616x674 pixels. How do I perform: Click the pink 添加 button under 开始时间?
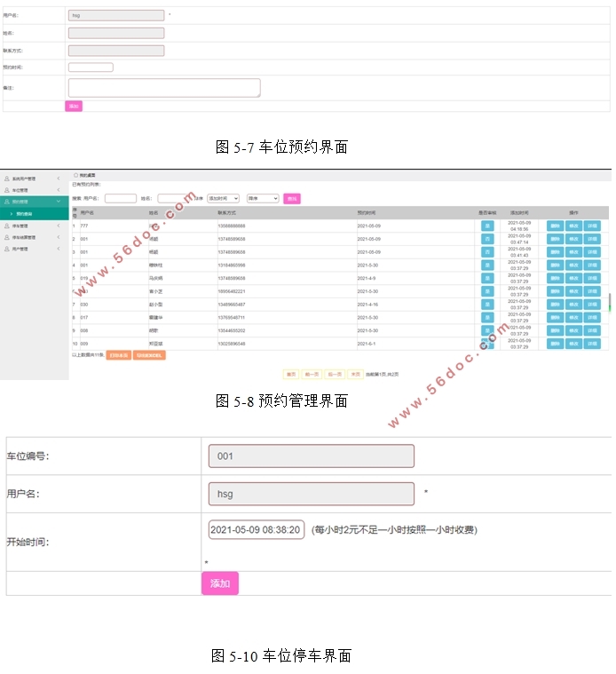pos(219,583)
